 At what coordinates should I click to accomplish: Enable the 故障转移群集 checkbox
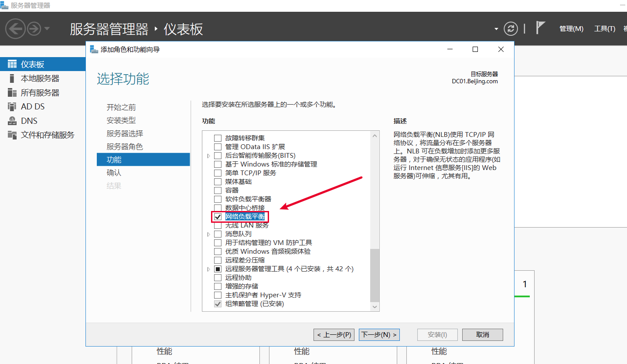[x=218, y=138]
